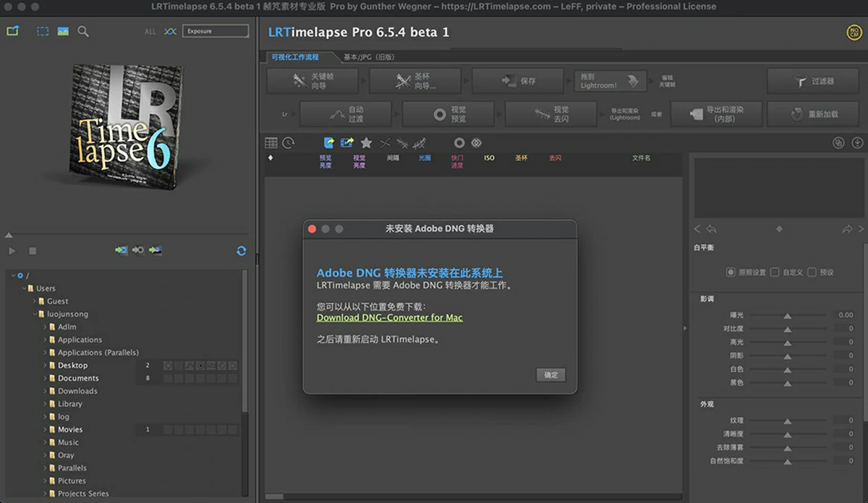This screenshot has height=503, width=868.
Task: Click the 导出和渲染(内部) button
Action: click(x=716, y=114)
